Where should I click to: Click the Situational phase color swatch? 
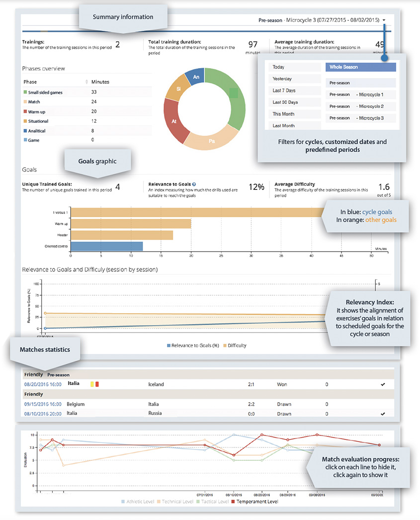25,121
